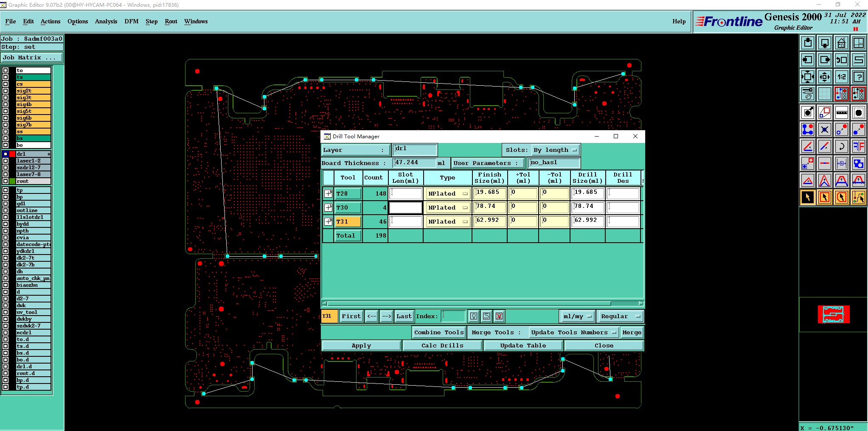This screenshot has height=431, width=868.
Task: Expand the T28 tool row
Action: pyautogui.click(x=328, y=193)
